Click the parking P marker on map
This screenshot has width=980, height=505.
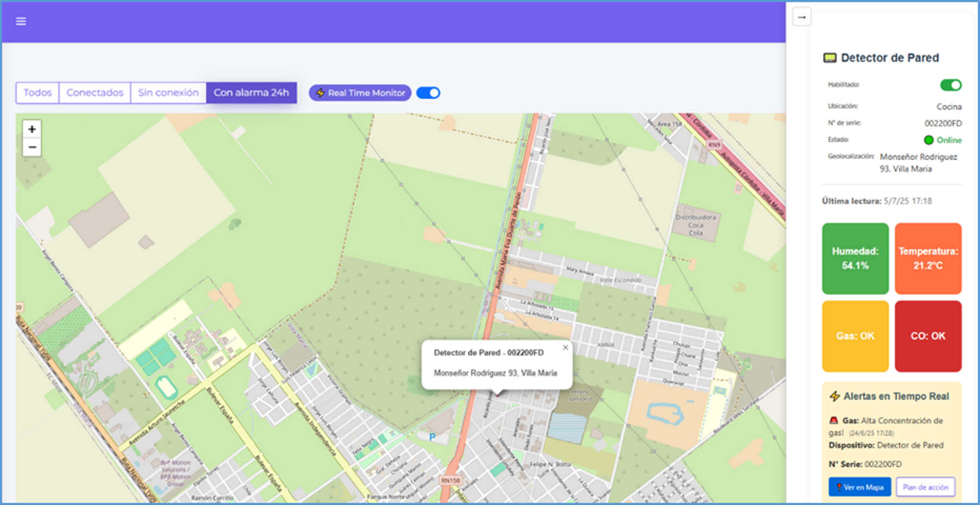pyautogui.click(x=432, y=437)
